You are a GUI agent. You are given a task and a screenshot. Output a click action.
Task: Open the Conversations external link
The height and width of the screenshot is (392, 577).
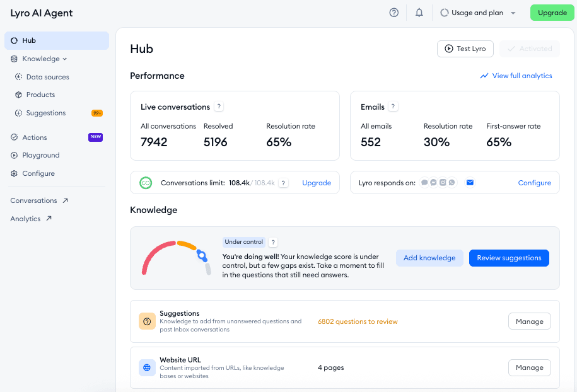tap(33, 200)
